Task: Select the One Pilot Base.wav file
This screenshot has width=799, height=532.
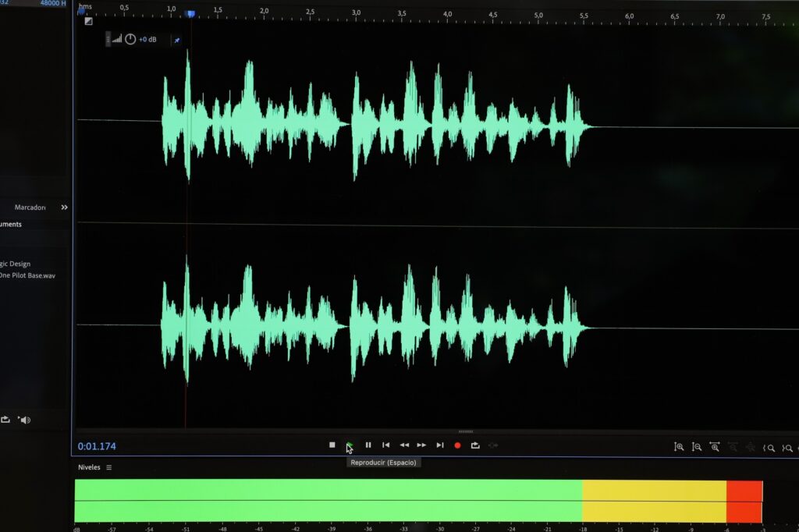Action: [x=28, y=275]
